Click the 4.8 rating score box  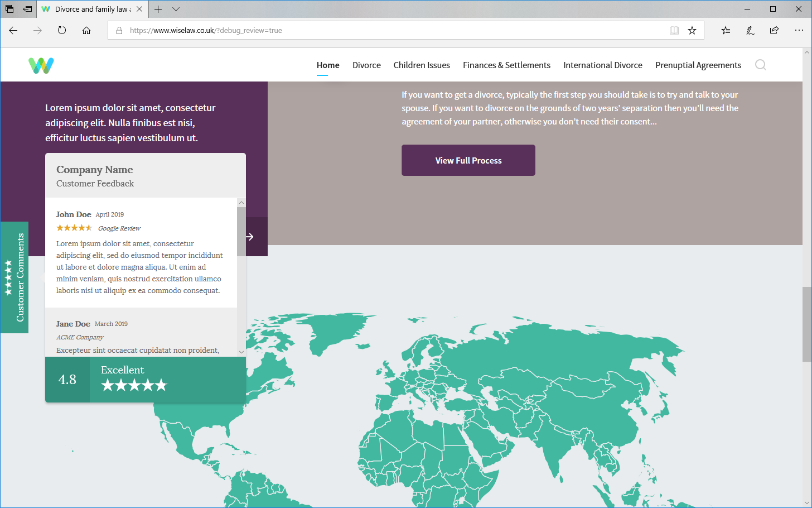click(67, 380)
